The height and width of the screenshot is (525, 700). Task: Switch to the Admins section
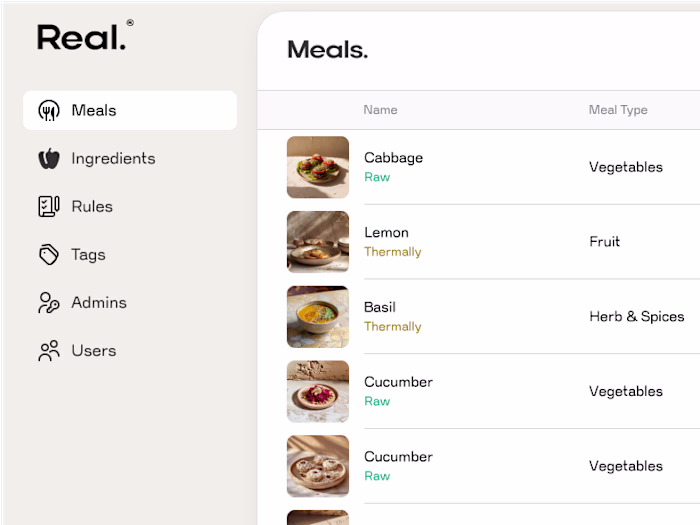(99, 303)
